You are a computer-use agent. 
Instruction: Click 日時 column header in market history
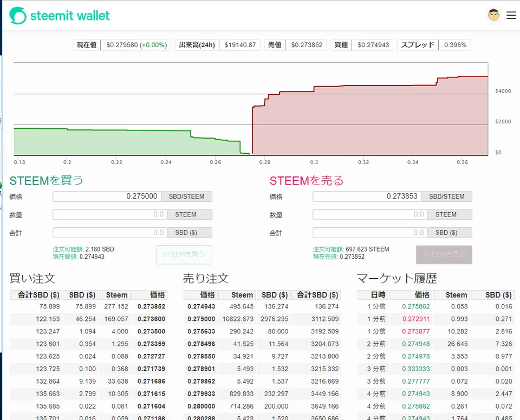pos(373,295)
